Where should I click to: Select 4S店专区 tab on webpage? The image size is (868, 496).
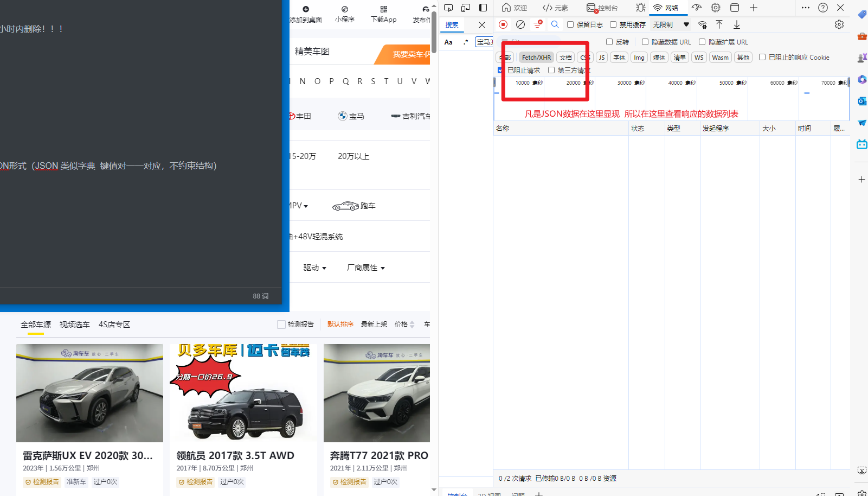coord(114,325)
